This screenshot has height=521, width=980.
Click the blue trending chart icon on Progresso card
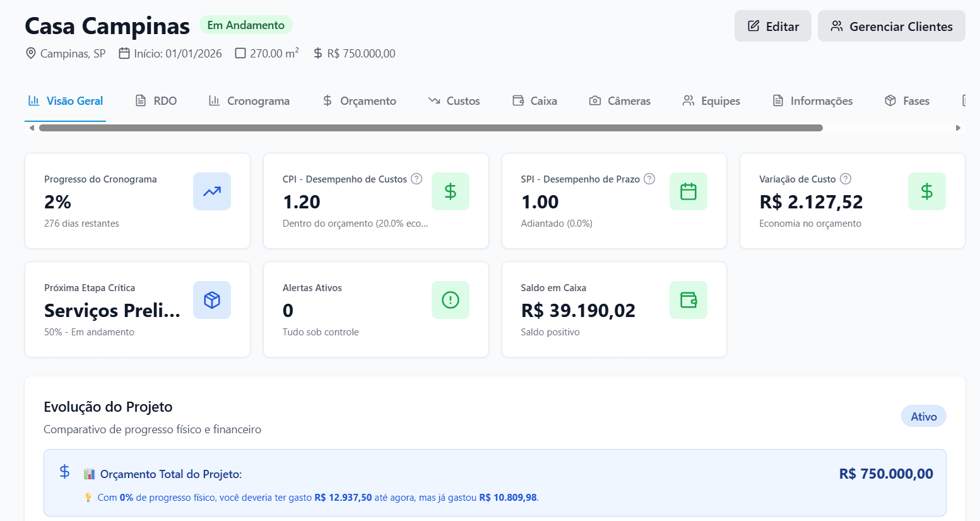(x=212, y=191)
